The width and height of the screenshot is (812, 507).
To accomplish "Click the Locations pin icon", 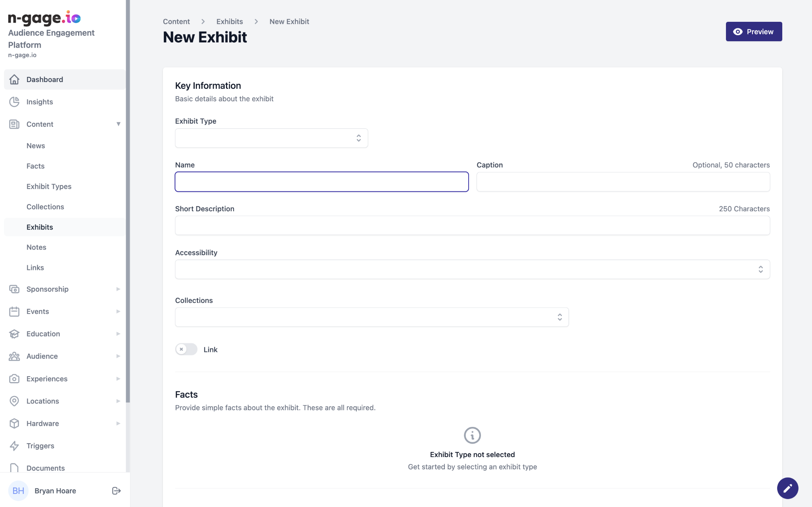I will (14, 401).
